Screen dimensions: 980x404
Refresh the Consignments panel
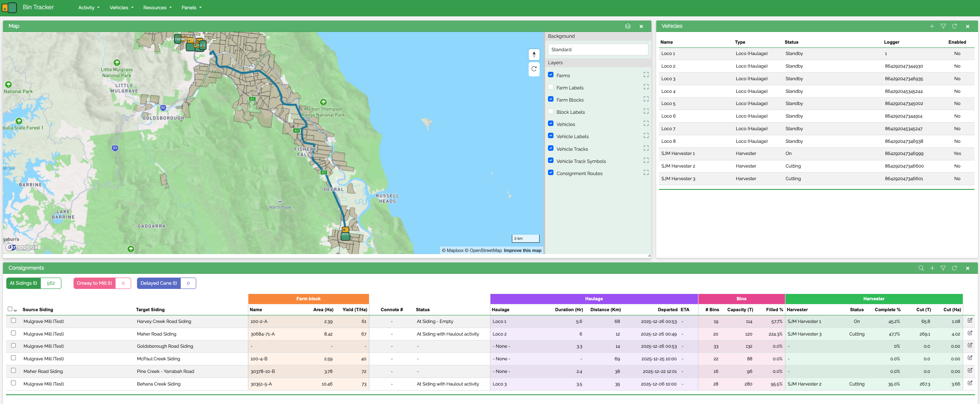(x=954, y=268)
